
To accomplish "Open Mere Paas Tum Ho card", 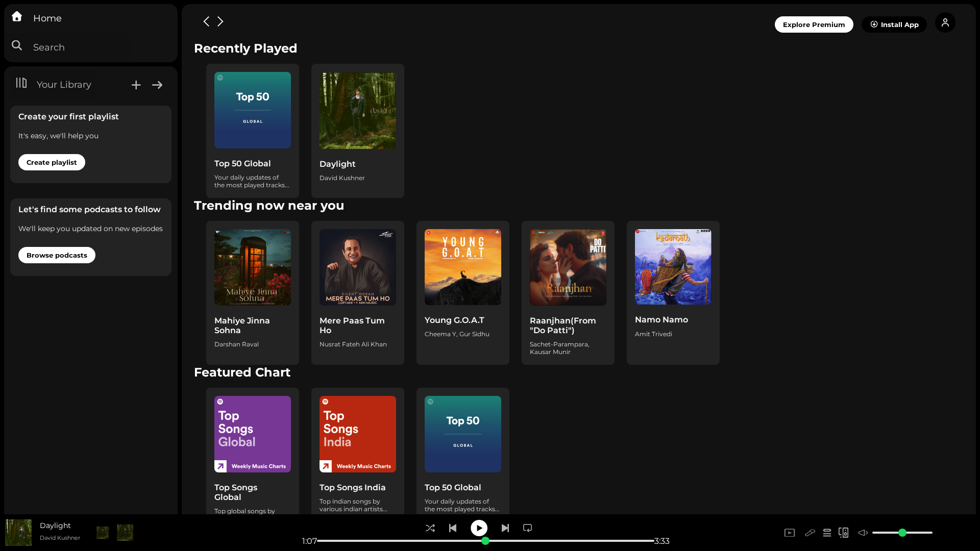I will [x=358, y=293].
